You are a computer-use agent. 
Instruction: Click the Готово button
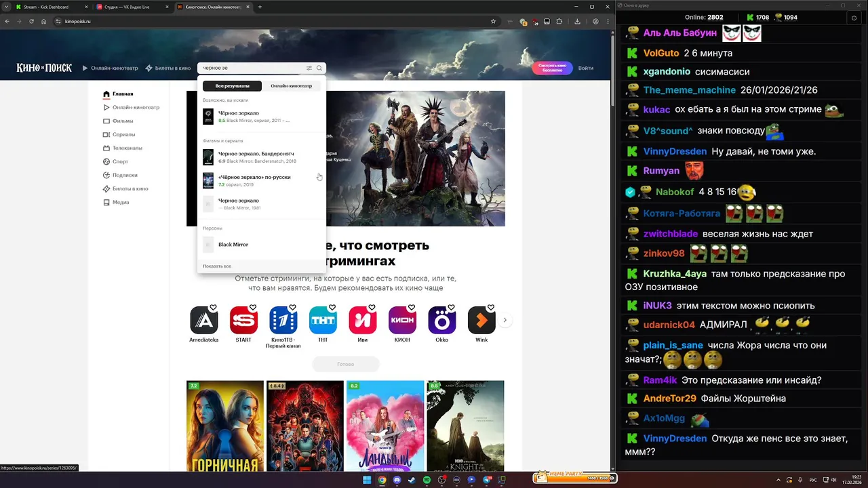click(x=346, y=364)
